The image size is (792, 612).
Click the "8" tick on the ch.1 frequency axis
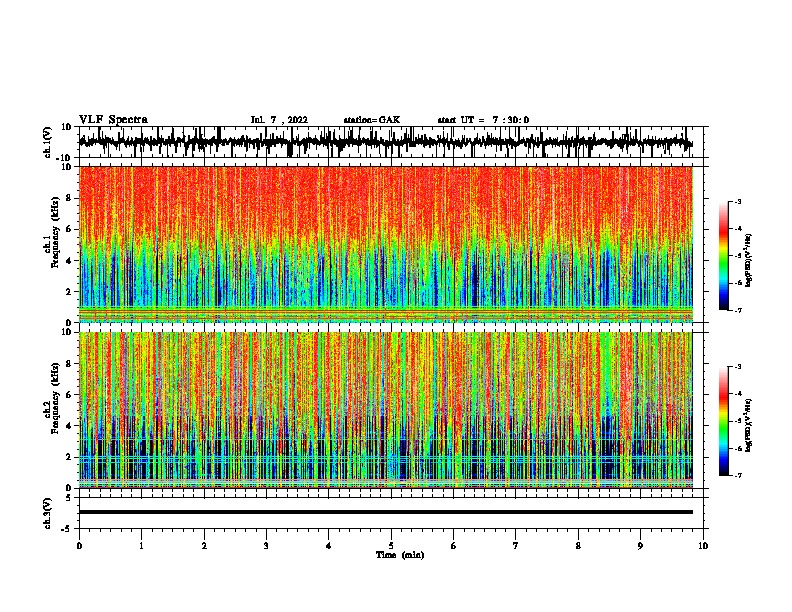click(x=69, y=198)
